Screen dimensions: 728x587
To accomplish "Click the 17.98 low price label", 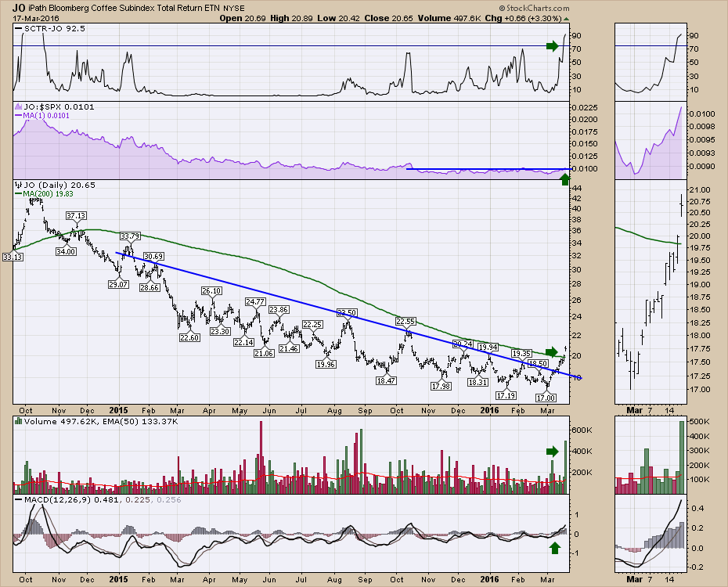I will (441, 386).
